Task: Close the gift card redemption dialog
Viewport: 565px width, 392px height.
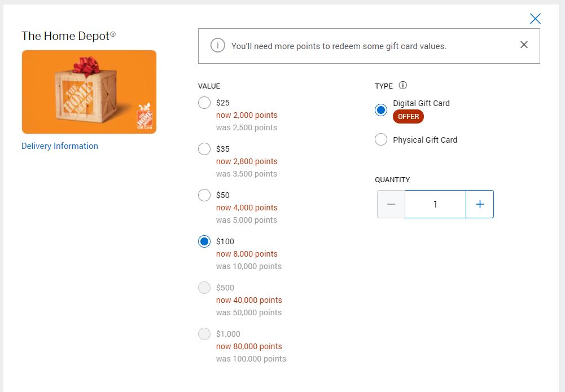Action: (535, 19)
